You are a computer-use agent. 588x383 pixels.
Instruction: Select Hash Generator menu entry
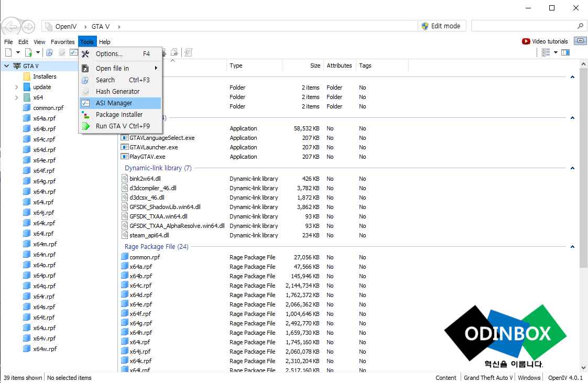click(121, 92)
